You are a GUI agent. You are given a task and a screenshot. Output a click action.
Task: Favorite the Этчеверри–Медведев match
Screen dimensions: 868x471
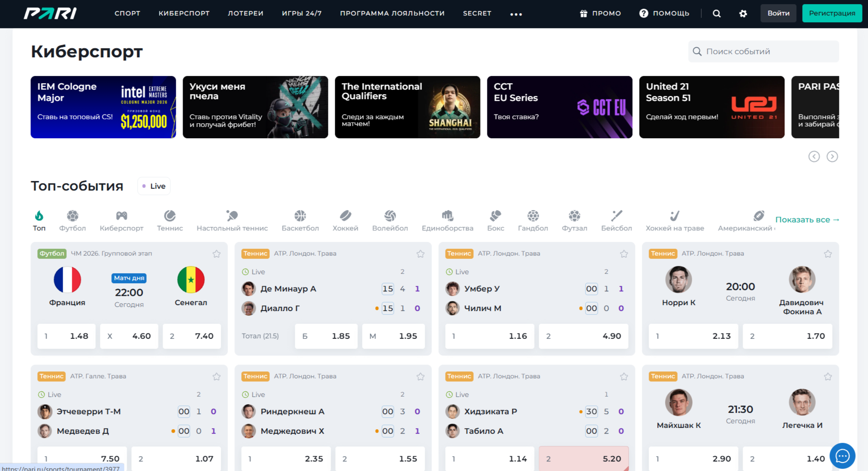pyautogui.click(x=217, y=376)
